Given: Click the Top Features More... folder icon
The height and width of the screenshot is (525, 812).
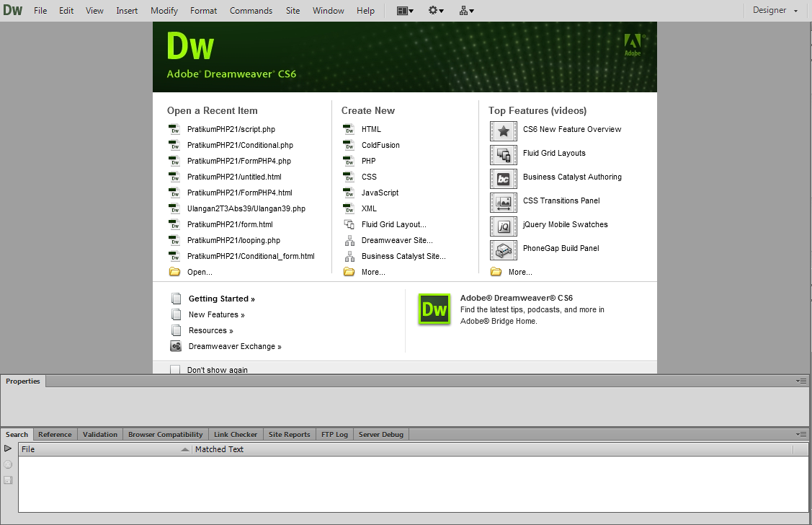Looking at the screenshot, I should (496, 272).
